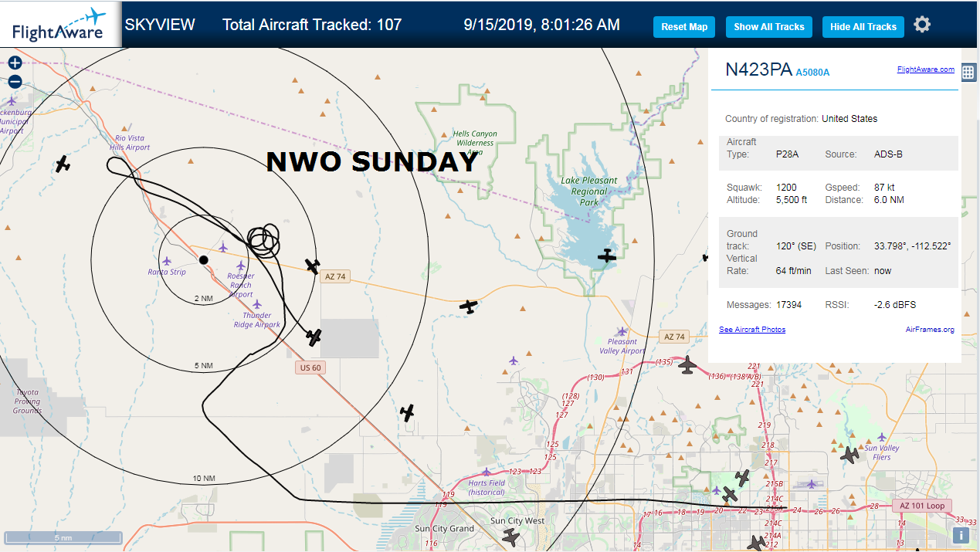
Task: Select aircraft north of US 60 label
Action: (314, 337)
